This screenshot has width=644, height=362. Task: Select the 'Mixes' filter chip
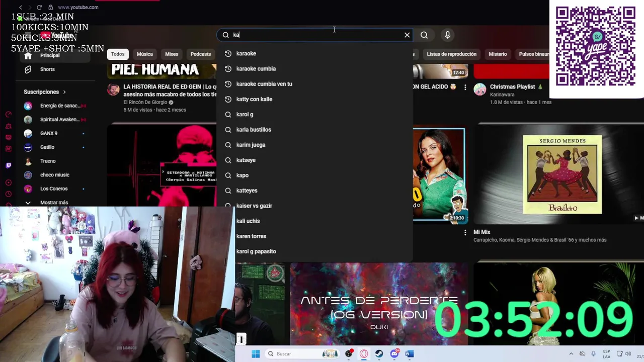click(x=172, y=54)
